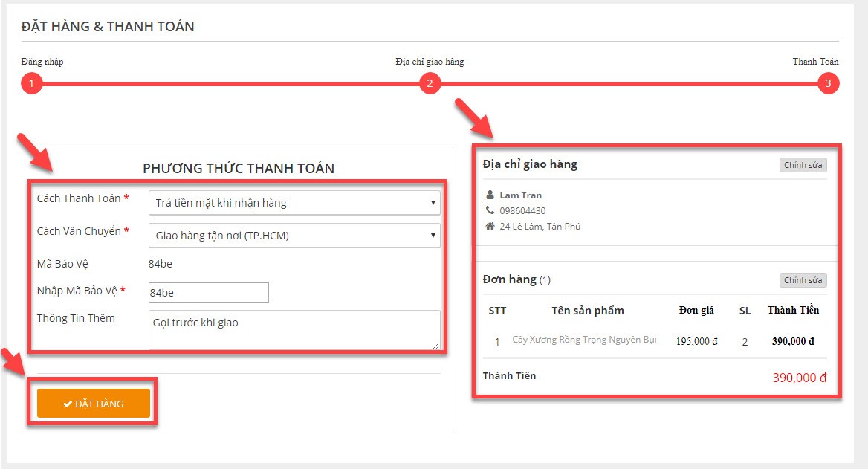
Task: Click the Thanh Toán step label
Action: pos(815,62)
